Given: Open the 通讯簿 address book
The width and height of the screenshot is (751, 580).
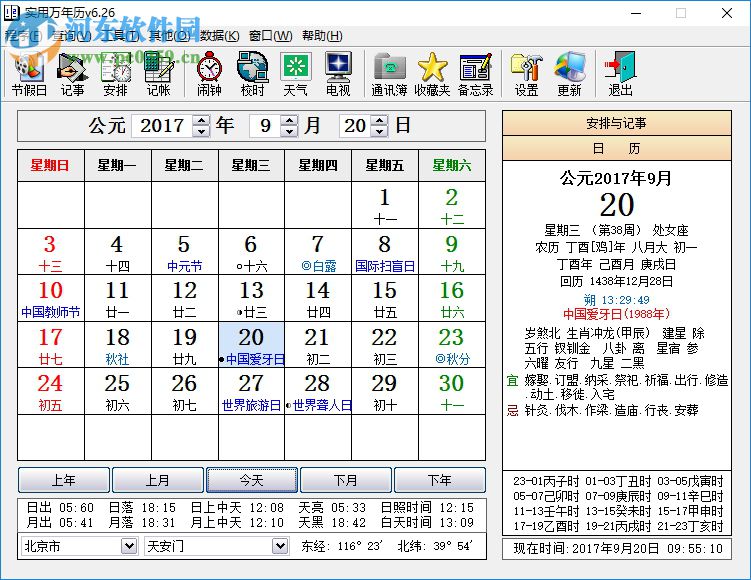Looking at the screenshot, I should [389, 74].
